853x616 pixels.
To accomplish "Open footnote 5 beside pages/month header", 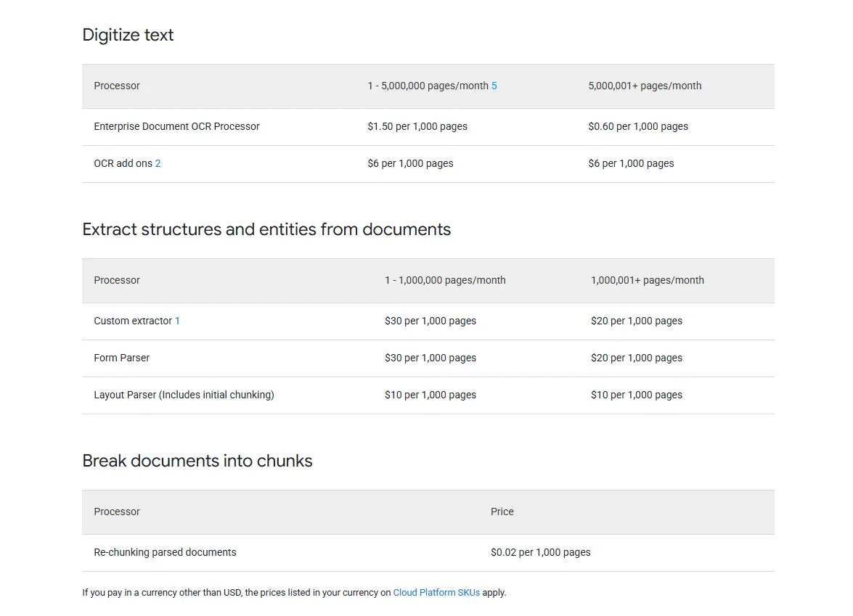I will coord(494,86).
